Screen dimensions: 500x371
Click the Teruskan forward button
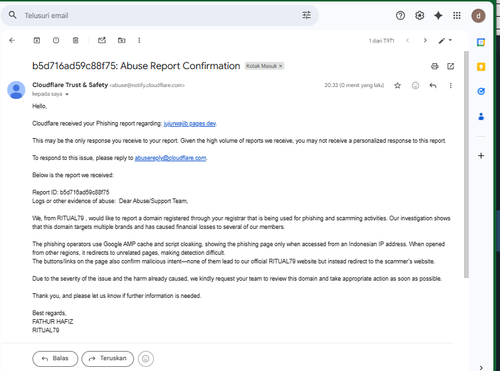coord(108,359)
